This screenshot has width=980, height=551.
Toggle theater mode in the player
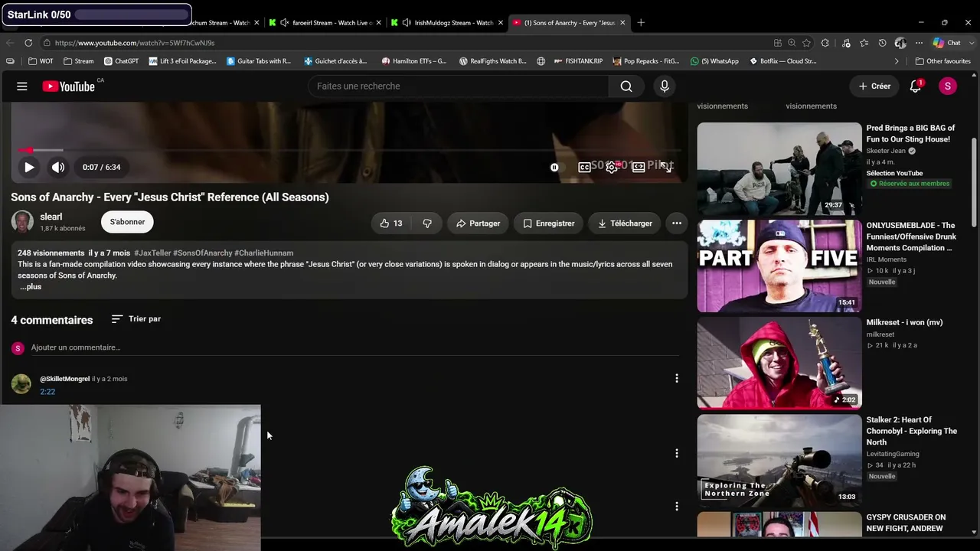point(639,167)
